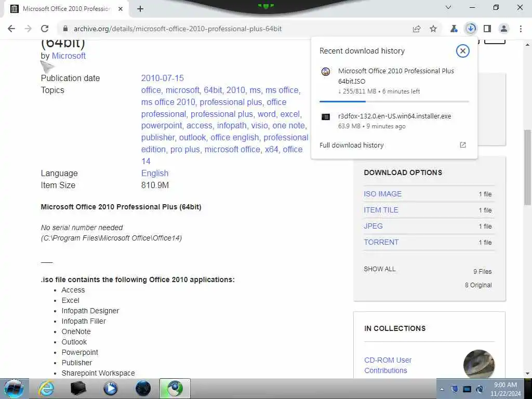Download the ISO IMAGE option
532x399 pixels.
(382, 194)
